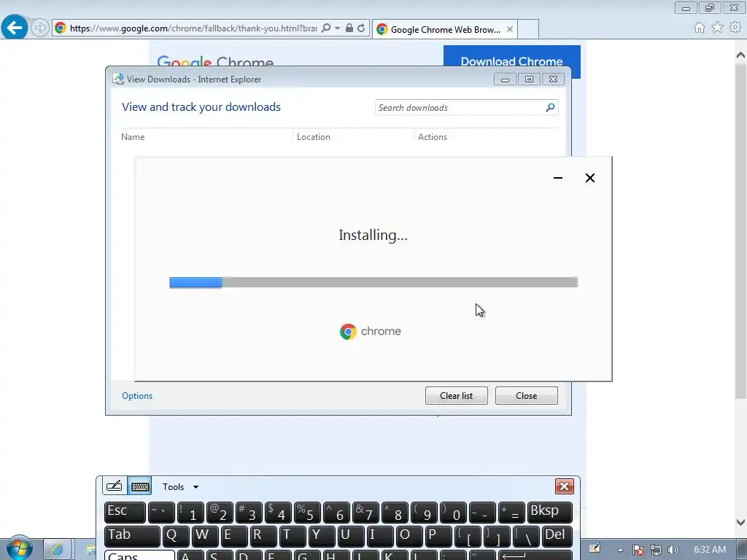Screen dimensions: 747x560
Task: Click the search downloads magnifier icon
Action: pos(550,108)
